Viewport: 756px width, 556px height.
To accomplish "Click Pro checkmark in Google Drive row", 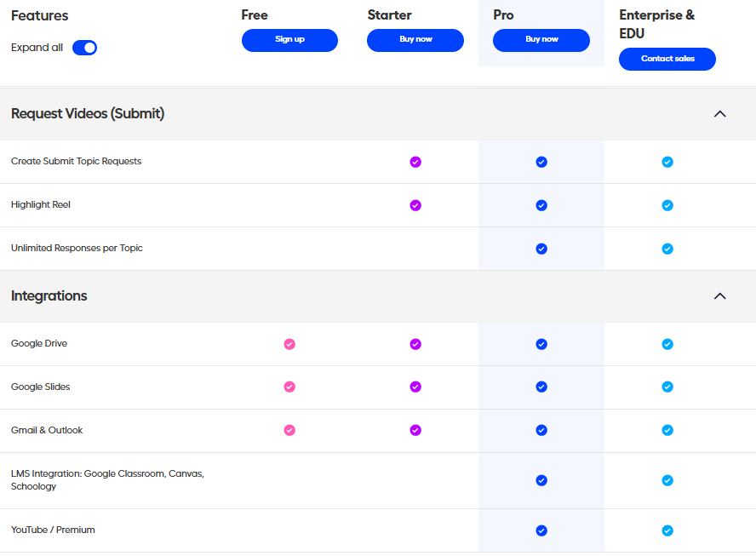I will coord(541,344).
